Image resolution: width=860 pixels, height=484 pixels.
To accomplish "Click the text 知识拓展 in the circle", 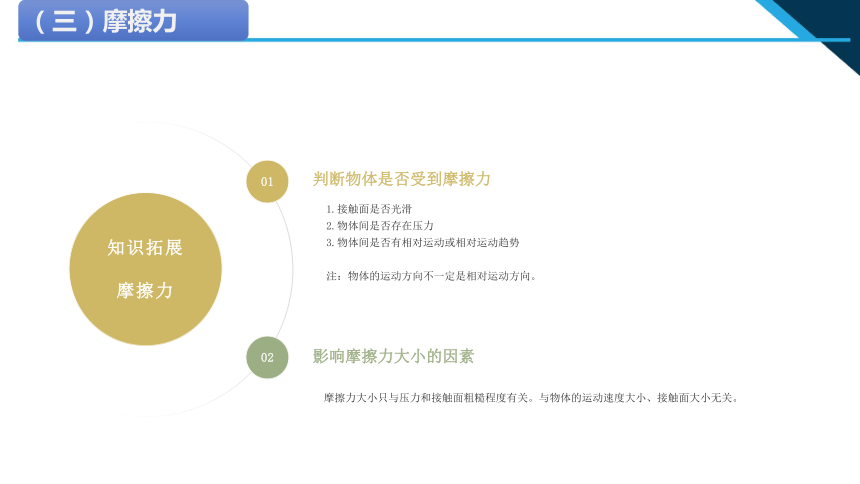I will click(145, 247).
